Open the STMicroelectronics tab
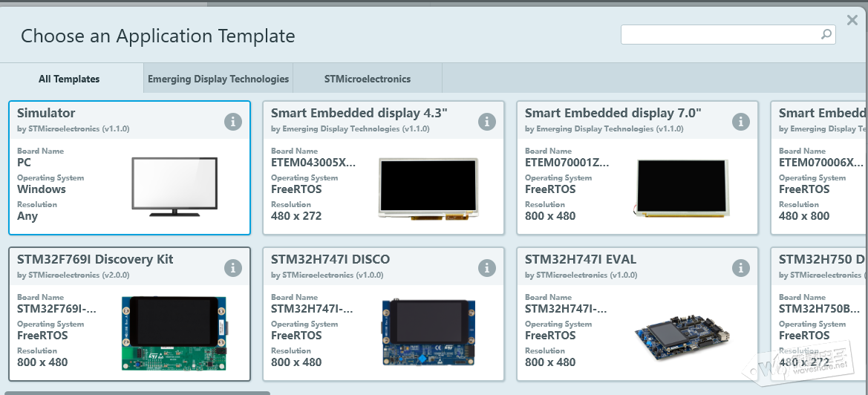The height and width of the screenshot is (395, 868). click(x=368, y=79)
